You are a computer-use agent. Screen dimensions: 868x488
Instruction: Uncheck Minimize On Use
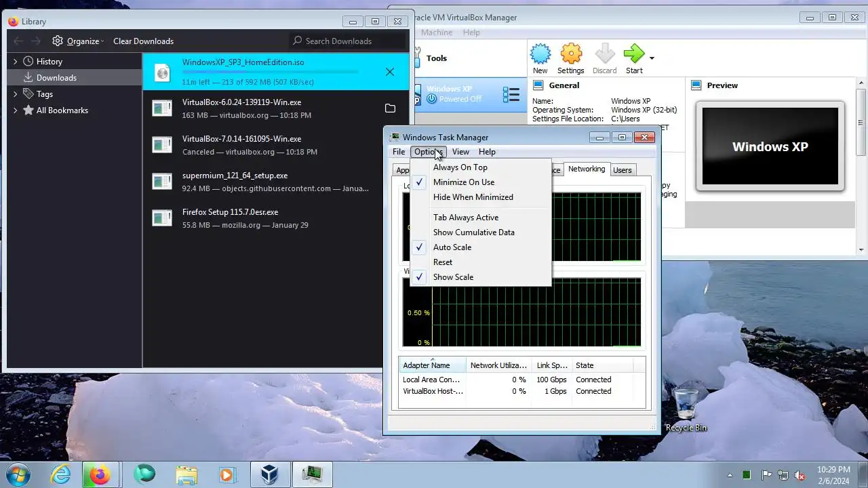[x=481, y=182]
